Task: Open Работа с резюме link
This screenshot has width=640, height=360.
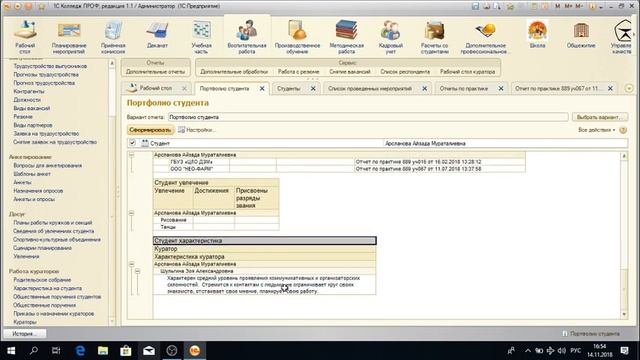Action: (x=298, y=71)
